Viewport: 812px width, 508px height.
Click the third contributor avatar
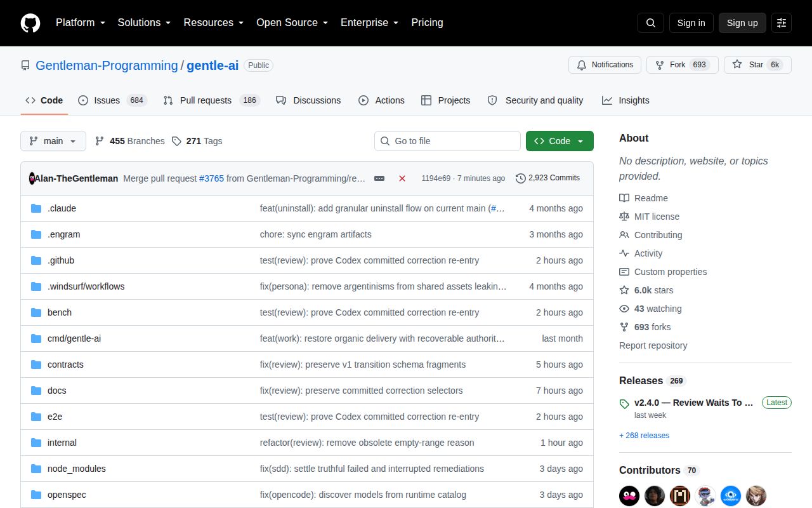click(680, 496)
